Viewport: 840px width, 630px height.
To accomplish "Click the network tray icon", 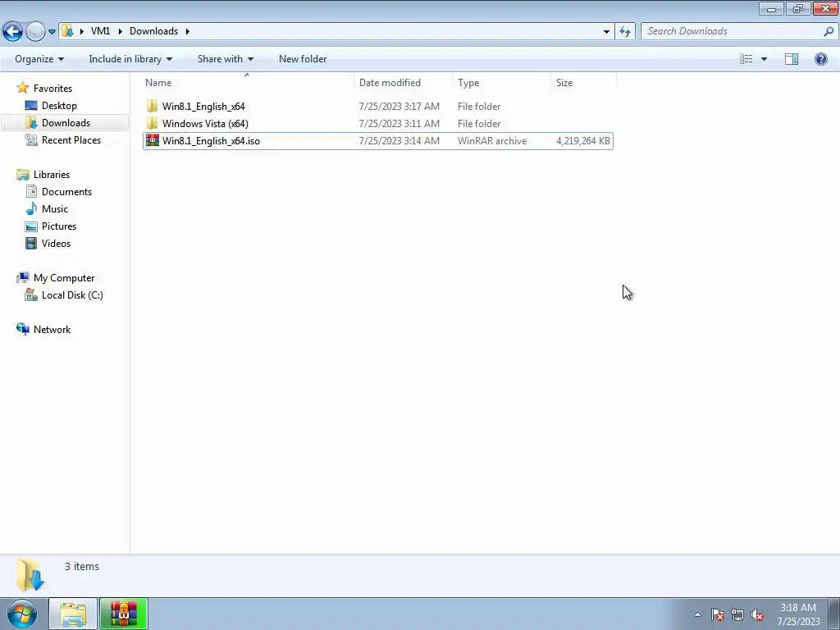I will [x=737, y=614].
